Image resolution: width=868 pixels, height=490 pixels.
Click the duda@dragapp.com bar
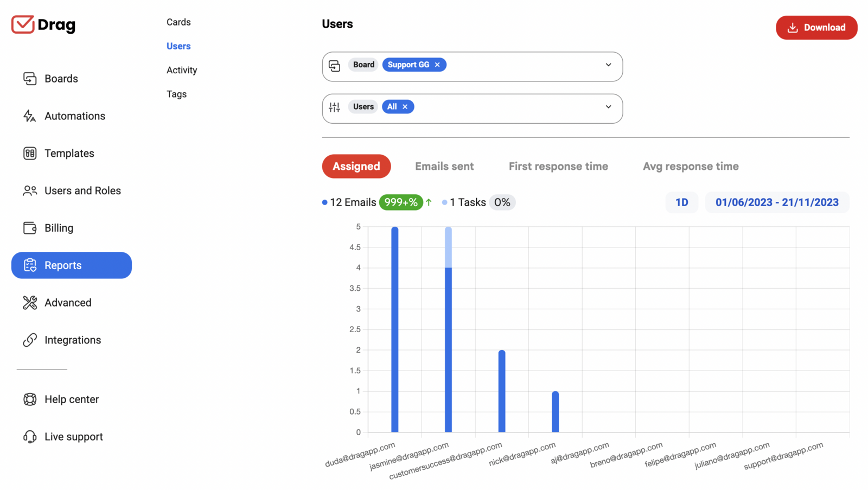tap(395, 329)
